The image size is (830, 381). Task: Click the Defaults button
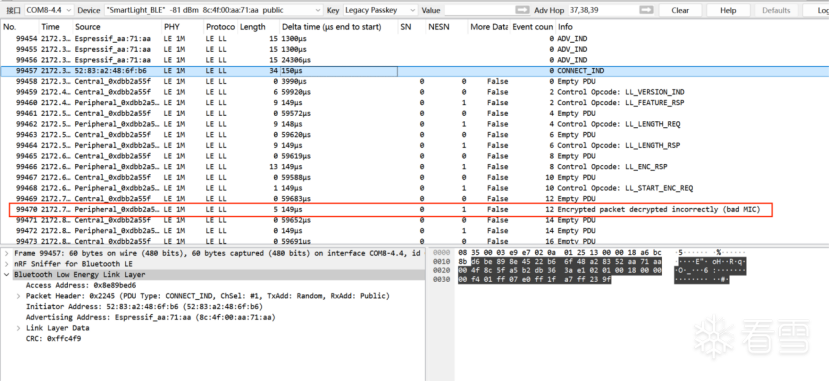776,10
